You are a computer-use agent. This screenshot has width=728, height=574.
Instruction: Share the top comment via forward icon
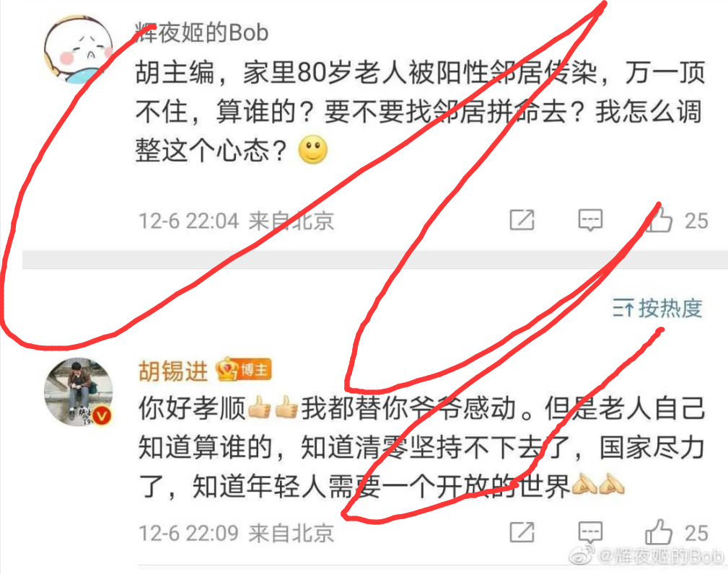coord(522,220)
